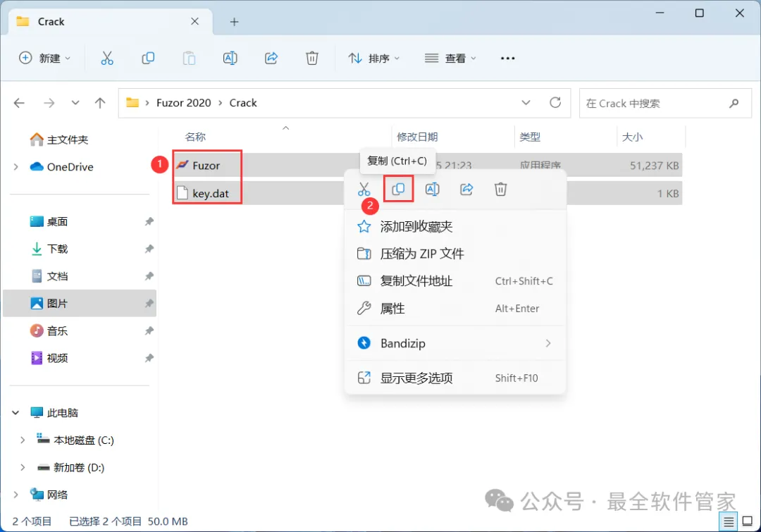Click the toolbar Share icon

click(x=271, y=58)
